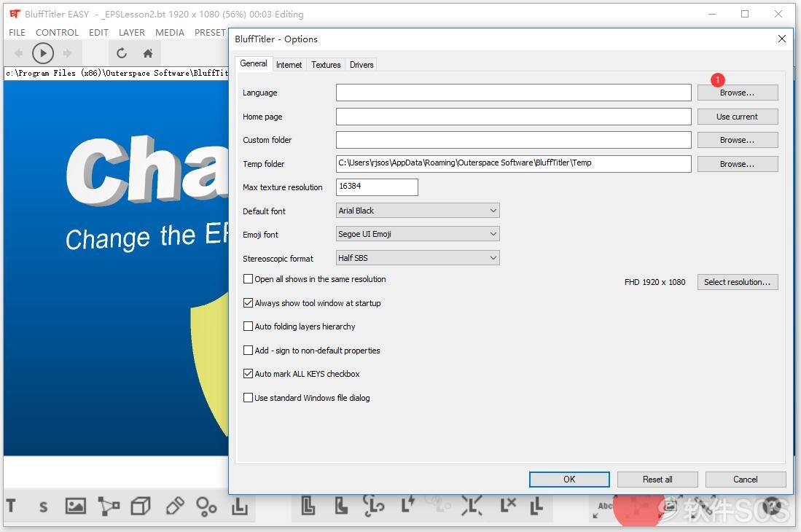Uncheck Auto mark ALL KEYS checkbox
This screenshot has height=532, width=801.
248,374
